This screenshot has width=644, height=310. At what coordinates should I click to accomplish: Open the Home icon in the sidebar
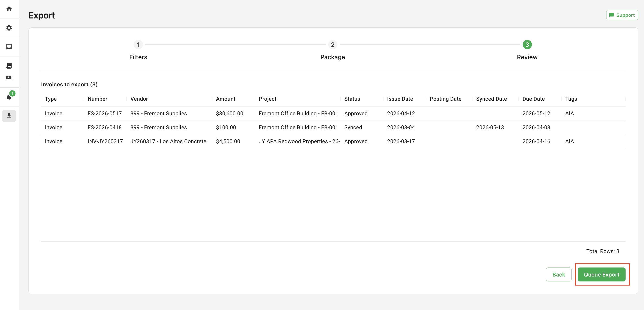9,9
